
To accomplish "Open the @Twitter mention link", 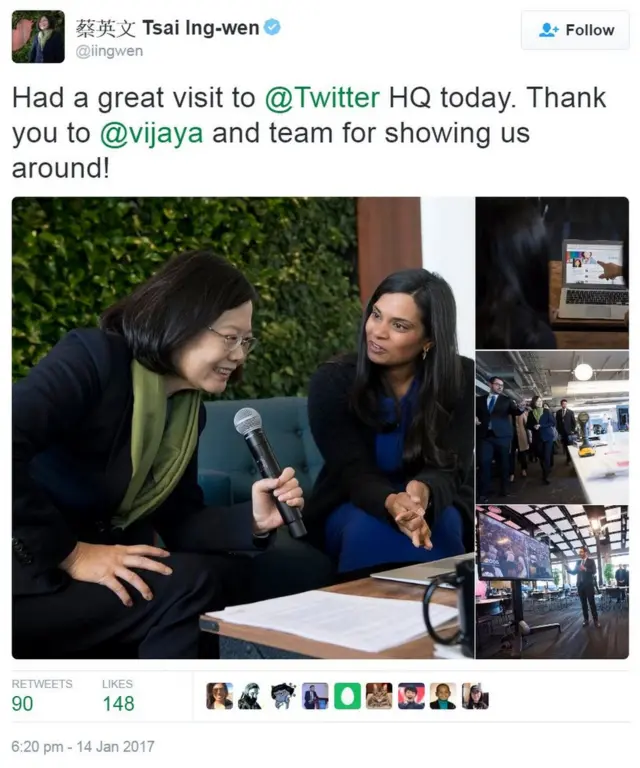I will point(322,97).
